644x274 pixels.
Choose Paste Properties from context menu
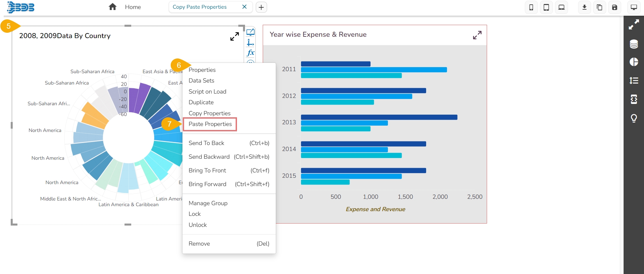point(210,124)
